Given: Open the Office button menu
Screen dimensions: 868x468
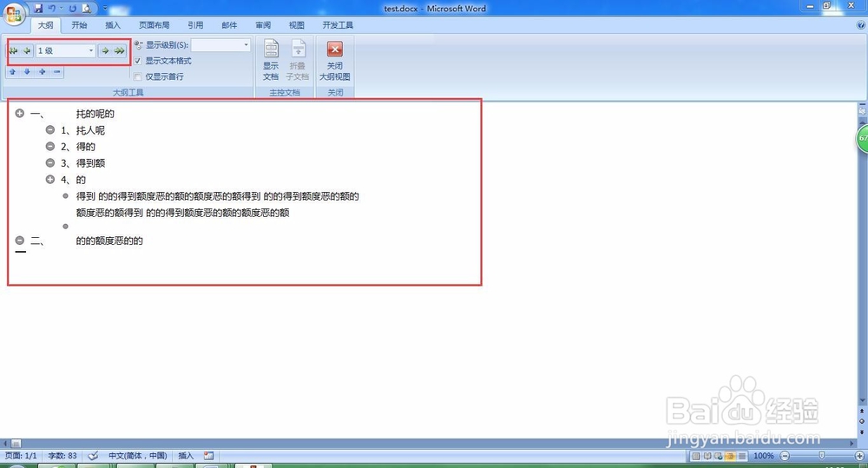Looking at the screenshot, I should [x=14, y=13].
